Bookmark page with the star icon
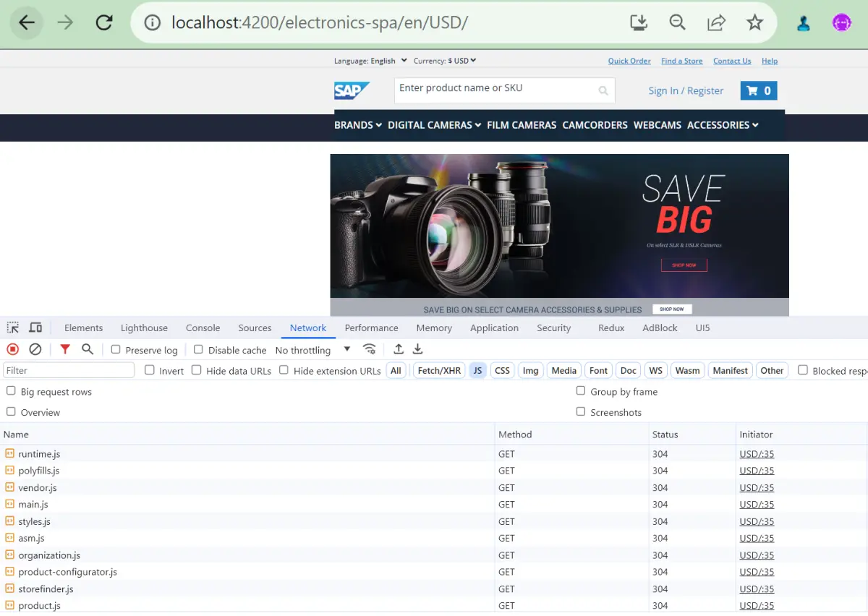The width and height of the screenshot is (868, 616). coord(754,23)
